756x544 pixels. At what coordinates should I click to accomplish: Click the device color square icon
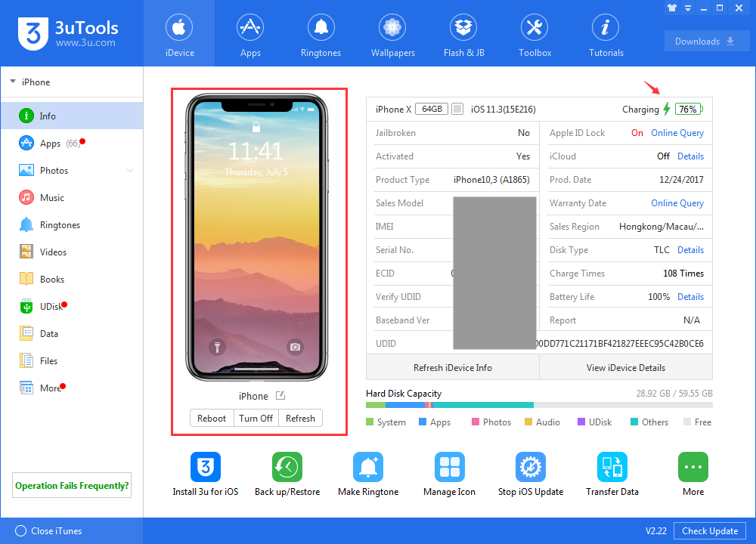[457, 109]
